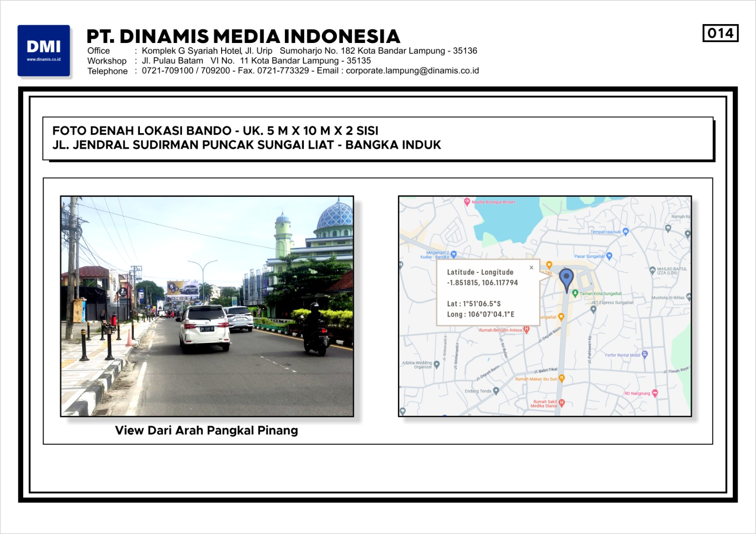Click the Tempat raja suki pin icon
Image resolution: width=756 pixels, height=534 pixels.
click(626, 232)
